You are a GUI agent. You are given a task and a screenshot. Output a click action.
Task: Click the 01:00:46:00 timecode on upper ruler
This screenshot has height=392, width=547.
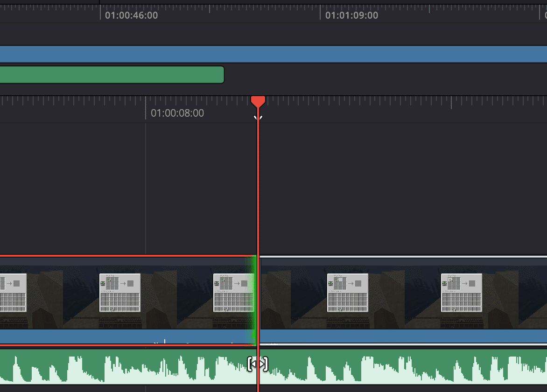click(132, 15)
